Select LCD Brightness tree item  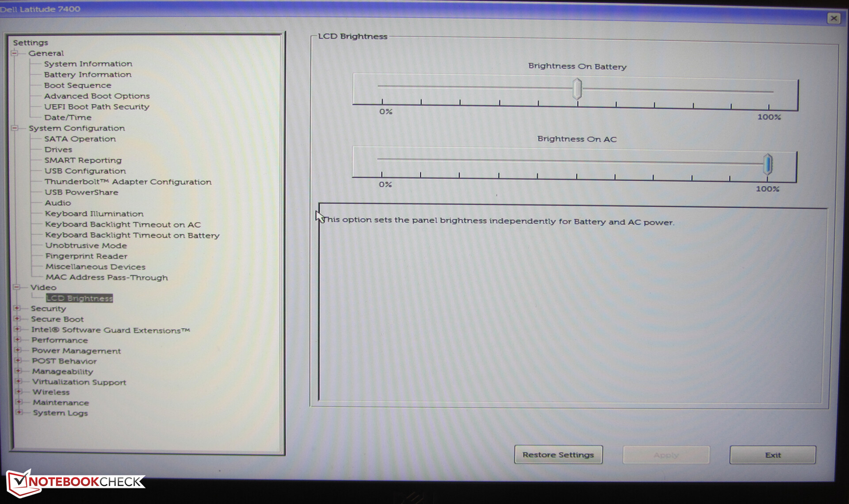pyautogui.click(x=80, y=298)
